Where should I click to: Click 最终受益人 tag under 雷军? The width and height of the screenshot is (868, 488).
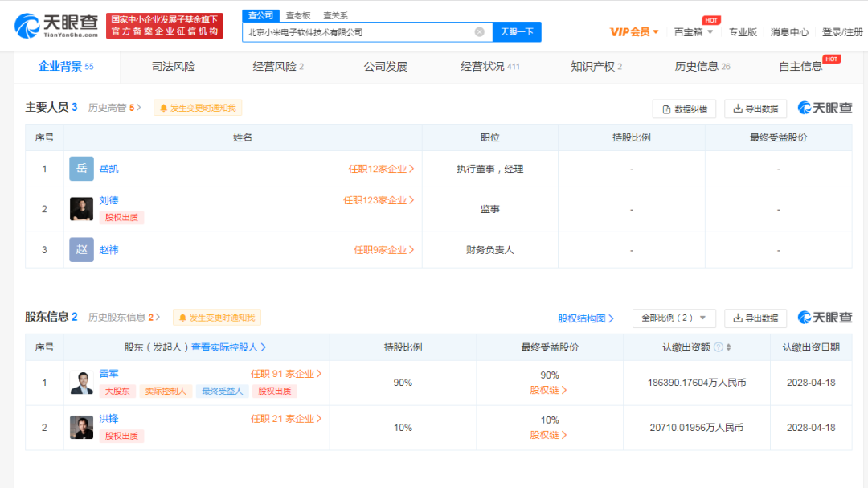[x=222, y=391]
